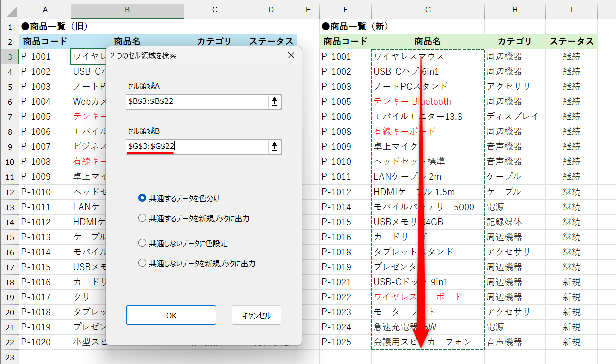Select column C header
The width and height of the screenshot is (616, 364).
(214, 10)
